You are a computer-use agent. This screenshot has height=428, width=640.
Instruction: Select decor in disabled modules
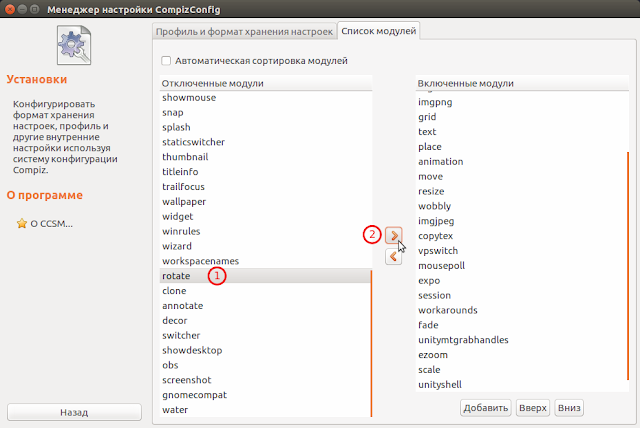pyautogui.click(x=265, y=321)
